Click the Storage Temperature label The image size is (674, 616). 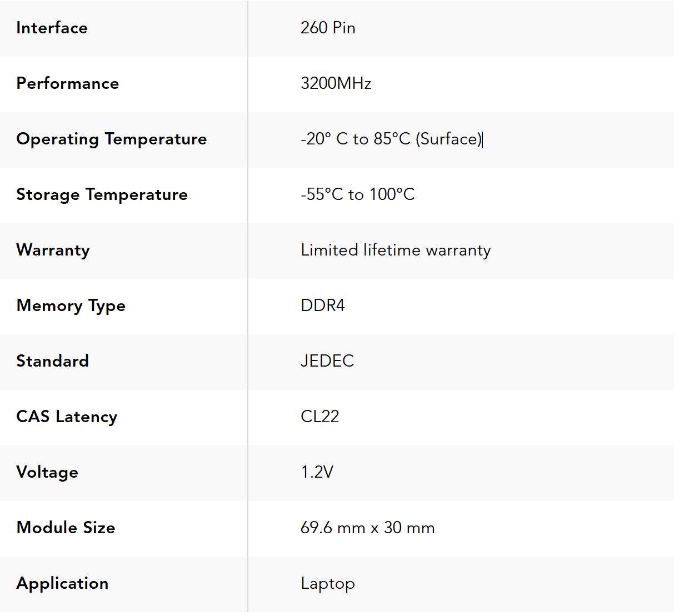(x=102, y=194)
